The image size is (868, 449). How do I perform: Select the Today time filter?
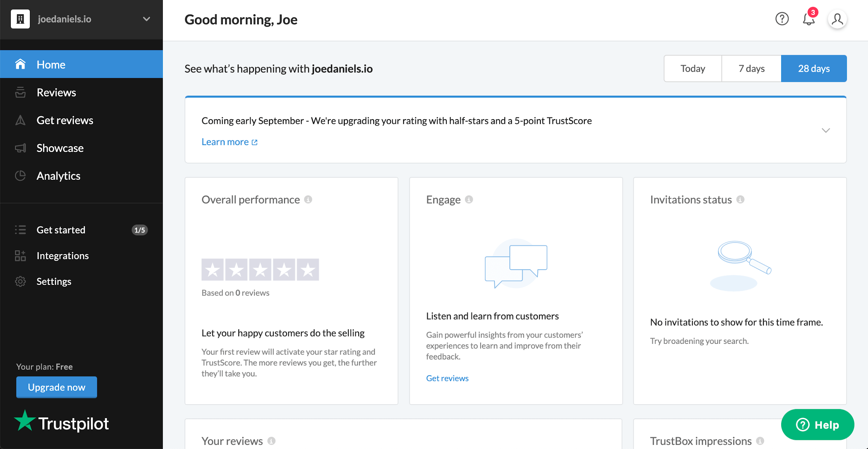[692, 68]
